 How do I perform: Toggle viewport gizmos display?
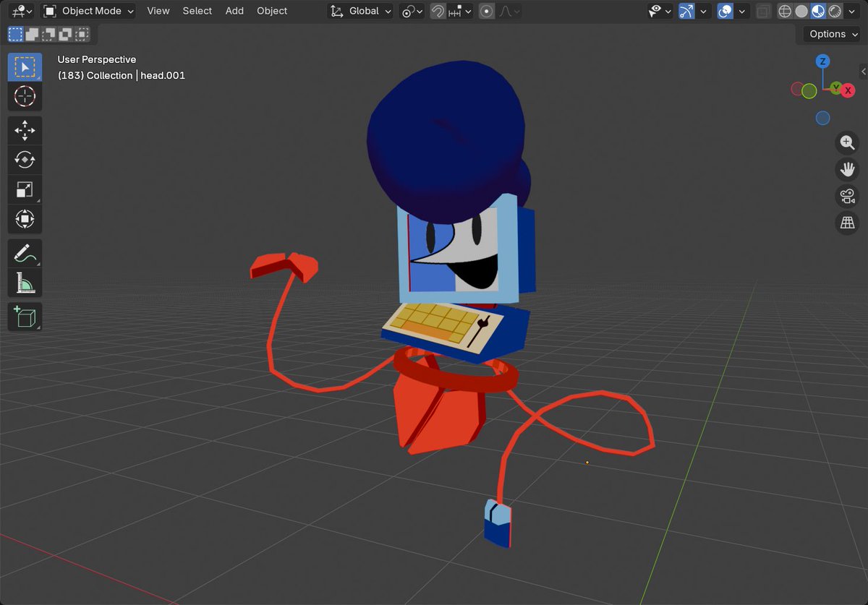click(x=686, y=11)
